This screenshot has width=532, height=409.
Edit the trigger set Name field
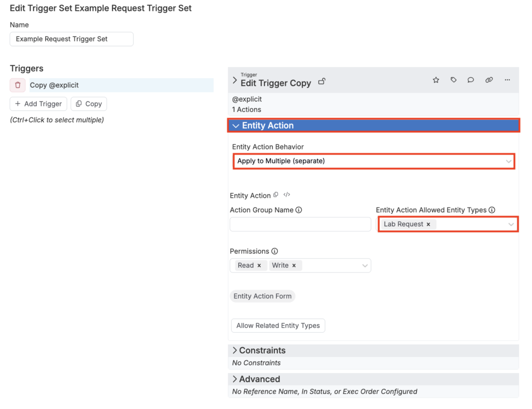(x=72, y=39)
